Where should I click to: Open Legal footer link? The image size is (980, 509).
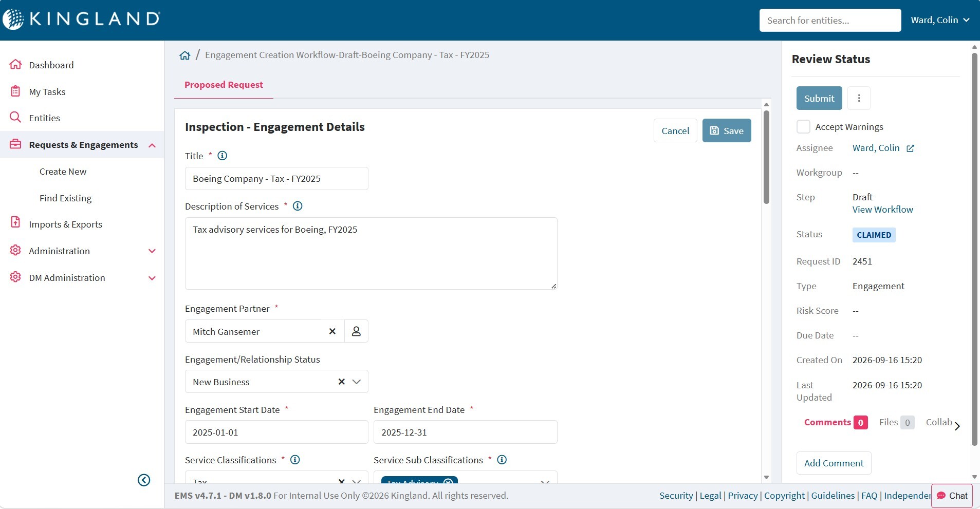710,496
